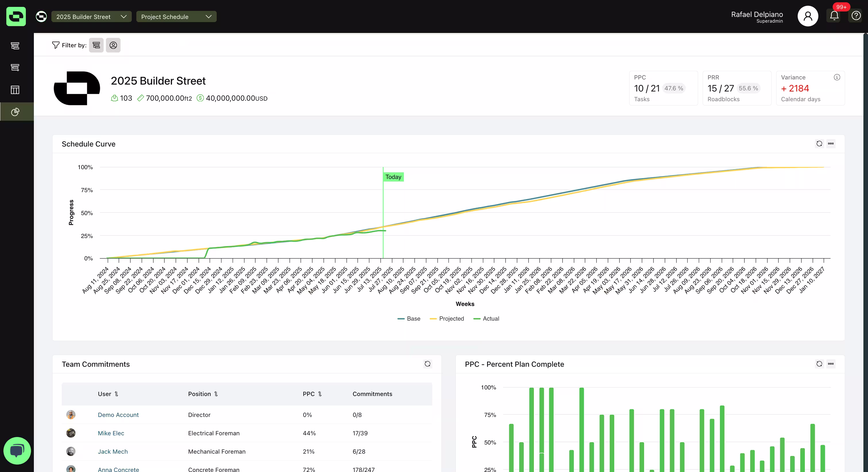
Task: Click the green app logo in top-left corner
Action: coord(16,16)
